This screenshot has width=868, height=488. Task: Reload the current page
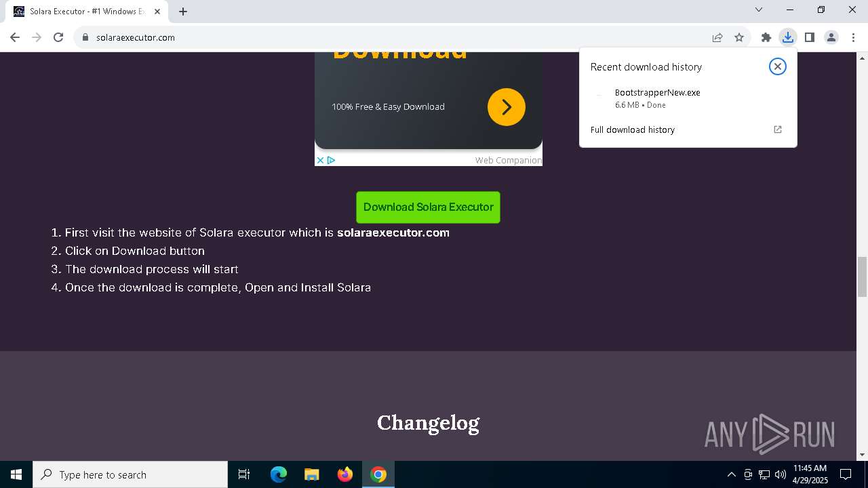[x=58, y=37]
